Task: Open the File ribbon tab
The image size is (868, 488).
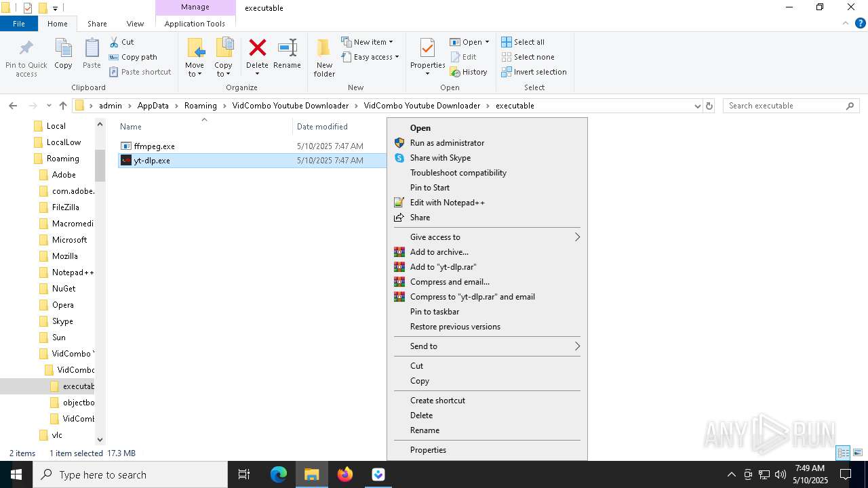Action: click(x=19, y=24)
